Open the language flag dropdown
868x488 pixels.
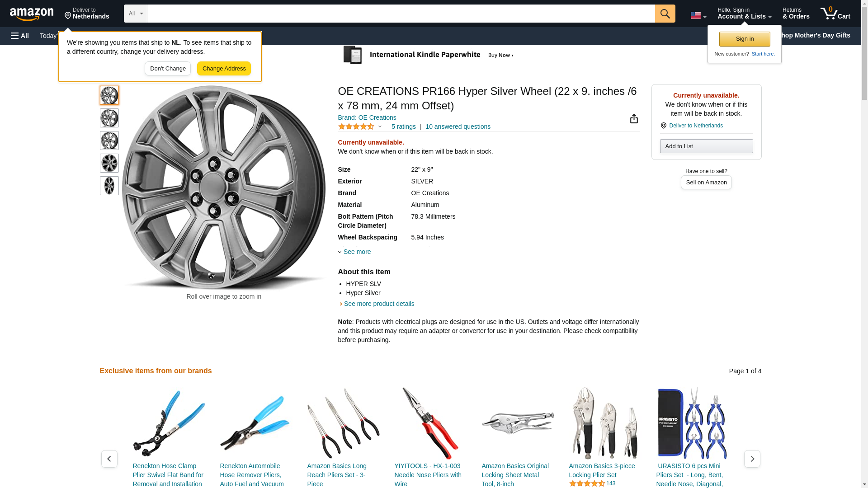[698, 16]
